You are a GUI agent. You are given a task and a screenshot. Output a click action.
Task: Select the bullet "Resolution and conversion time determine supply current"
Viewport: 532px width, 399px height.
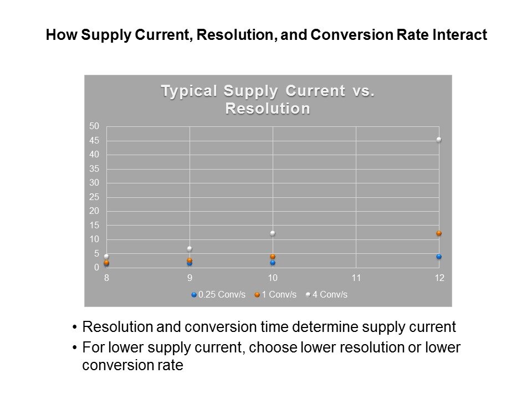(269, 327)
